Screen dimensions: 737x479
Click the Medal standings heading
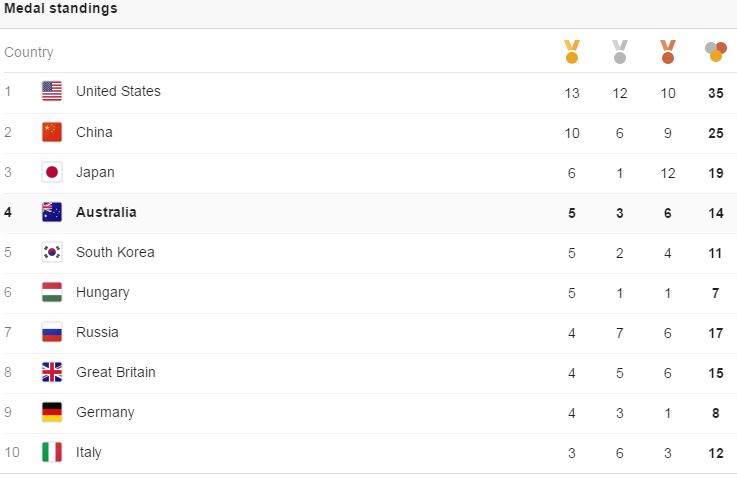[x=61, y=8]
